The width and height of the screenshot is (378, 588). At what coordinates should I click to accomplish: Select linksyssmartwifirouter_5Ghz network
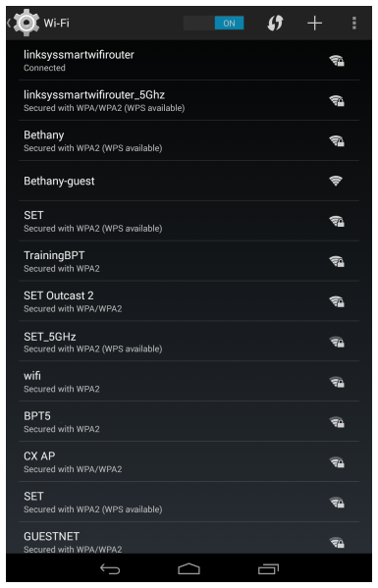click(x=189, y=100)
